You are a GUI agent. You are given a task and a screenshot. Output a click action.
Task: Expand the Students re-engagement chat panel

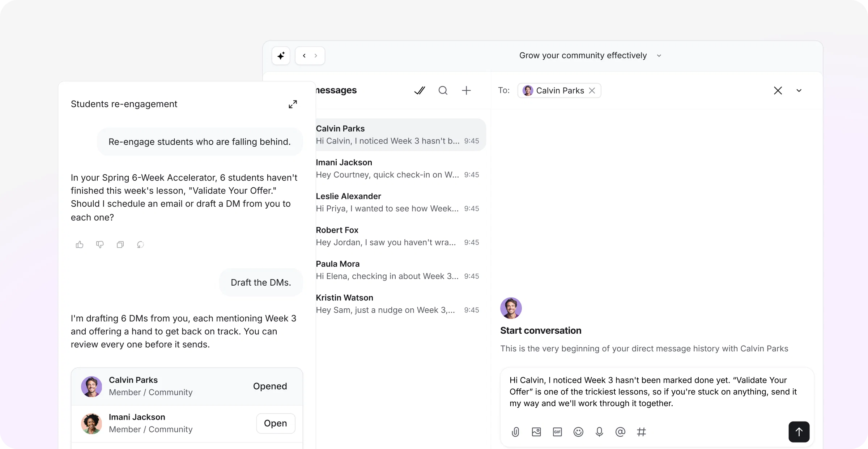tap(293, 104)
